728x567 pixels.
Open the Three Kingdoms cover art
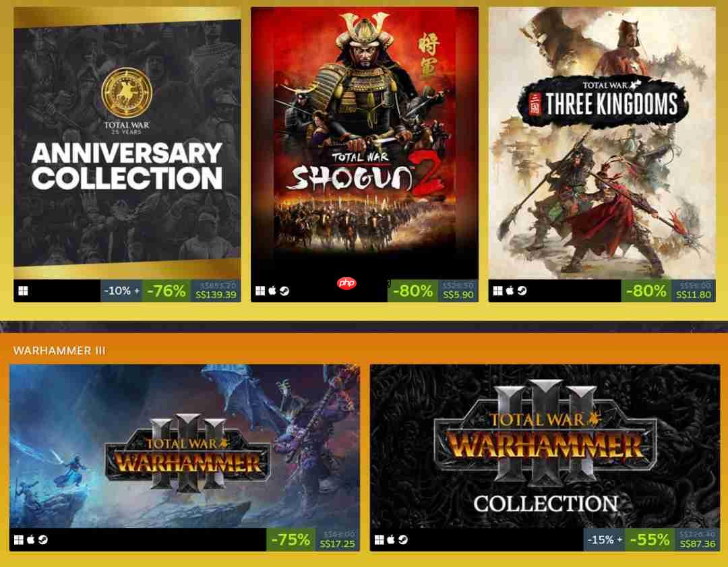click(x=602, y=143)
